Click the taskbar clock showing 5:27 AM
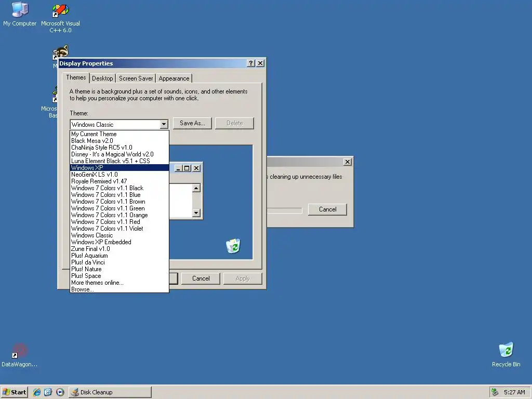The width and height of the screenshot is (532, 399). pos(514,392)
